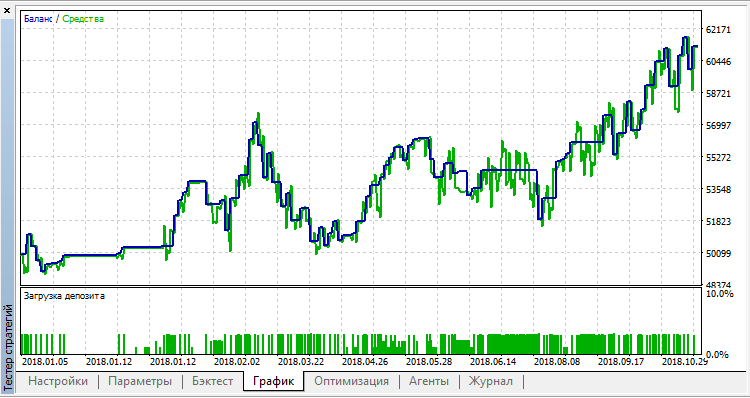Click the 2018.05.28 date label
750x398 pixels.
coord(428,361)
